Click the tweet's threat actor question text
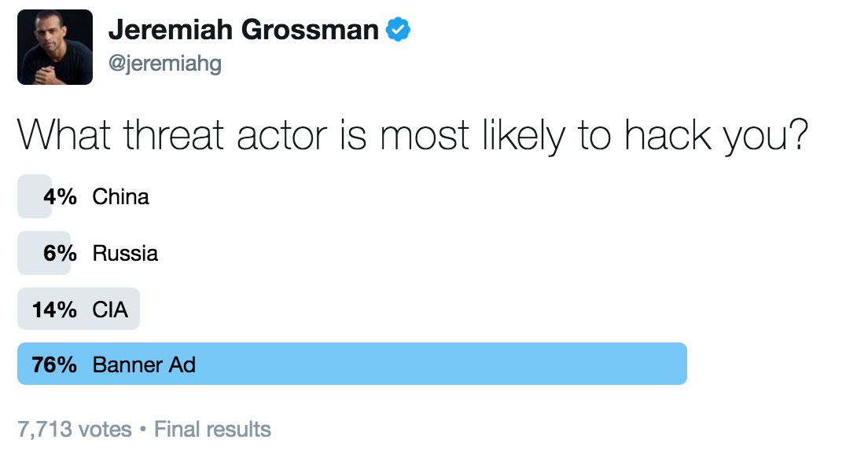868x454 pixels. pyautogui.click(x=413, y=136)
